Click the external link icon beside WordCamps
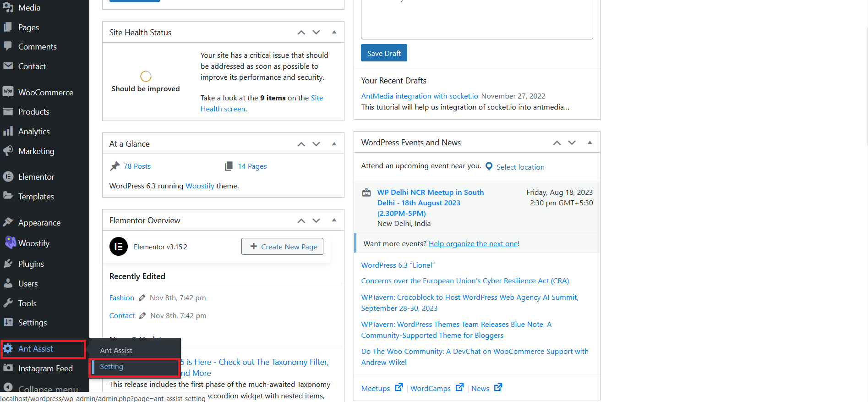 point(460,387)
